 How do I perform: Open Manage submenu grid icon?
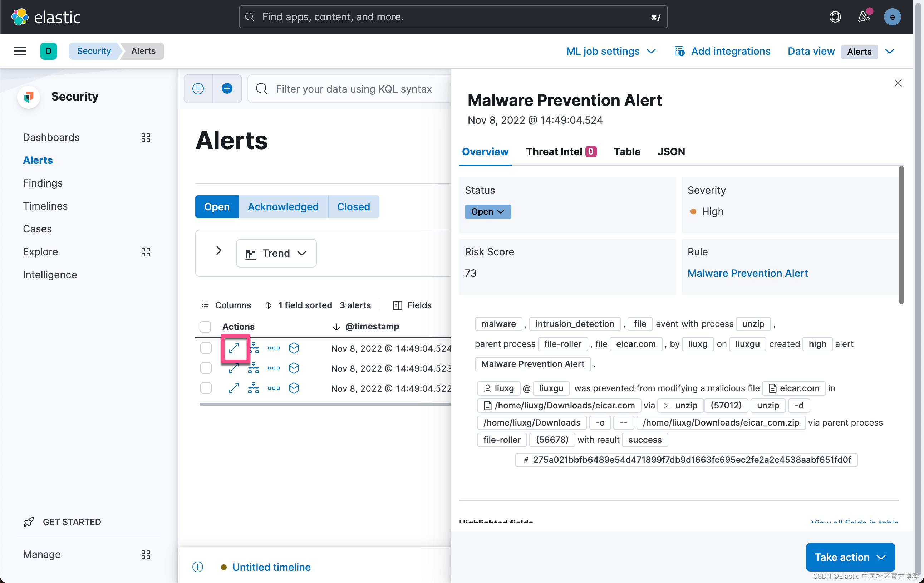(x=146, y=555)
